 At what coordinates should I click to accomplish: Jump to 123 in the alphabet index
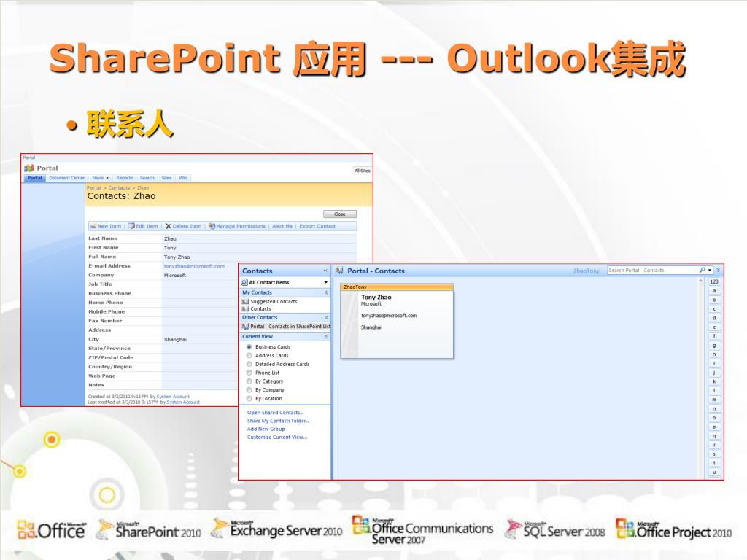pyautogui.click(x=713, y=281)
